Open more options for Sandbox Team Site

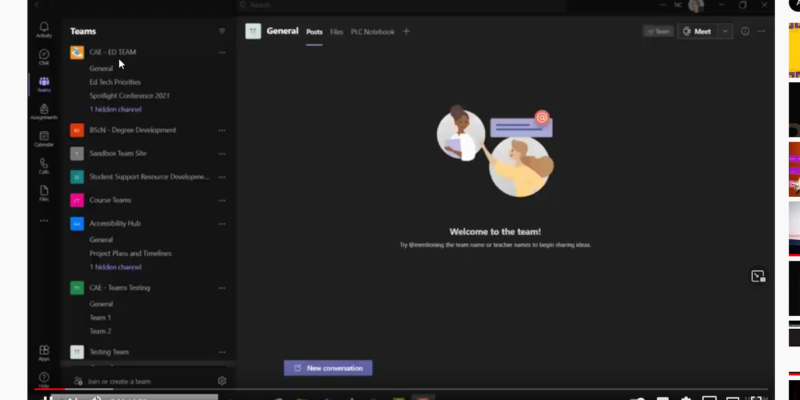[222, 154]
